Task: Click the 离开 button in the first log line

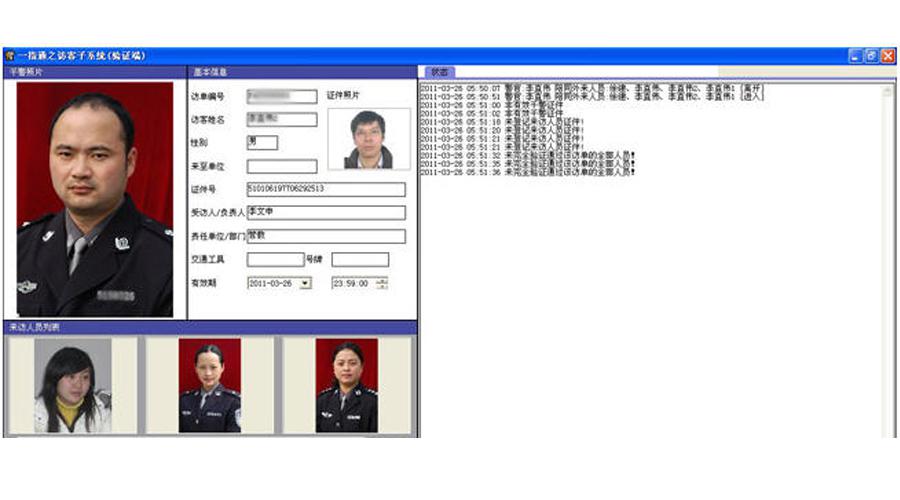Action: (752, 88)
